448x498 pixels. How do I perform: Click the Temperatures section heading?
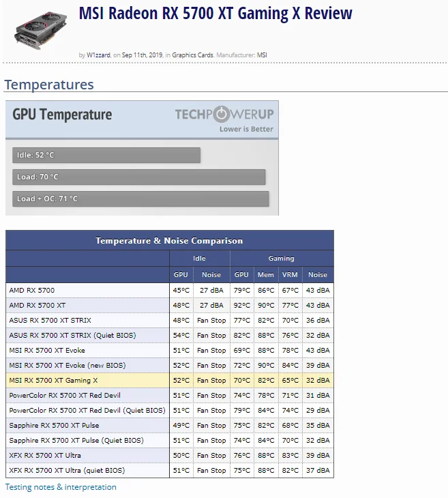49,85
